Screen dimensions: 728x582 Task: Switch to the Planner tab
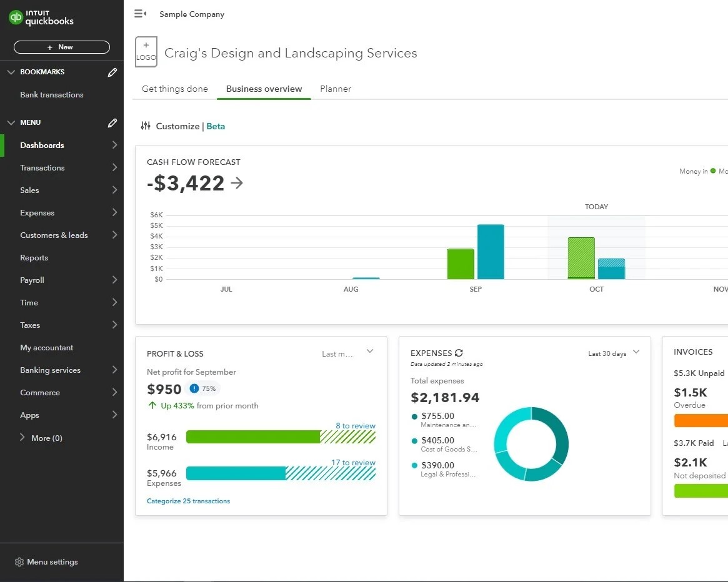tap(336, 89)
